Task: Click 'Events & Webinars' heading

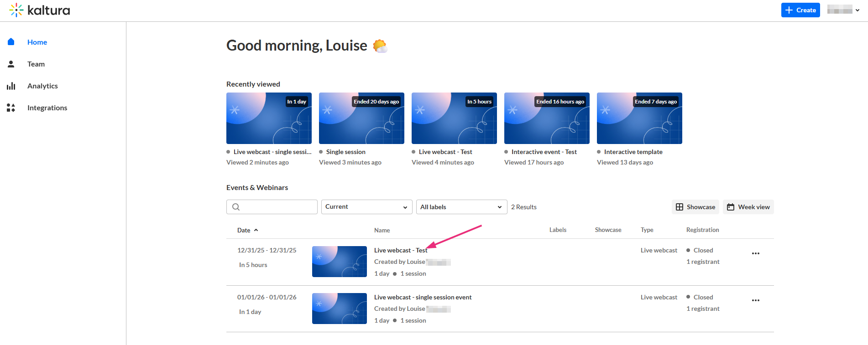Action: tap(257, 187)
